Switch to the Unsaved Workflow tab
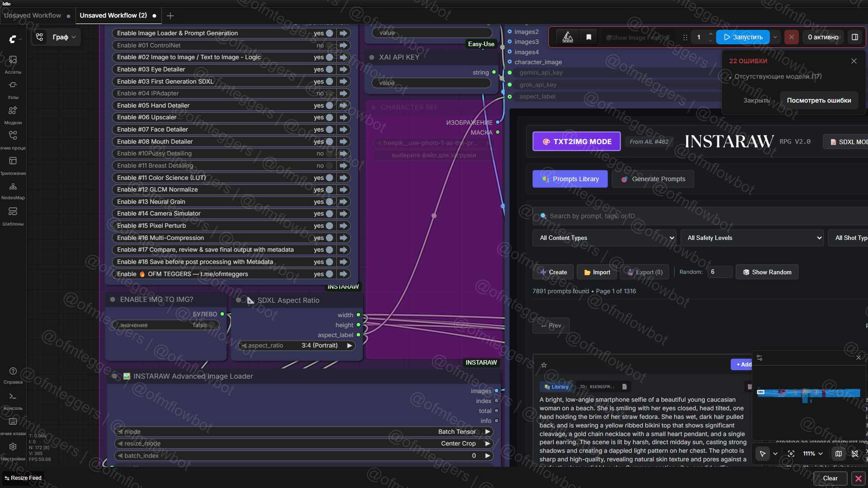Screen dimensions: 868x488 point(33,15)
